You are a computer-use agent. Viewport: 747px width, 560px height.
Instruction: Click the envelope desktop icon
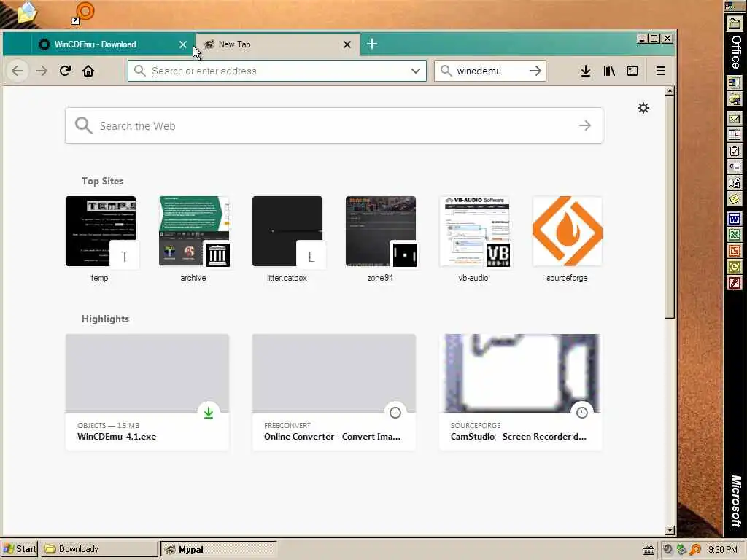pyautogui.click(x=27, y=12)
